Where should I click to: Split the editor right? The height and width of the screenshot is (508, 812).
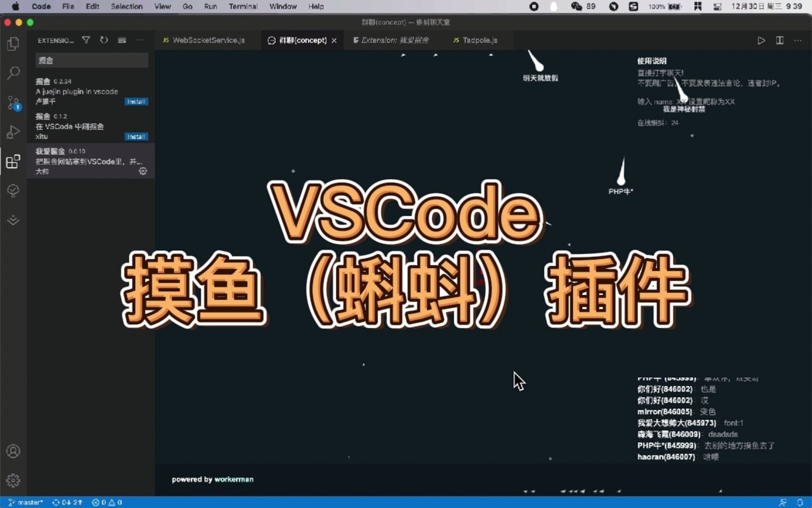(780, 40)
